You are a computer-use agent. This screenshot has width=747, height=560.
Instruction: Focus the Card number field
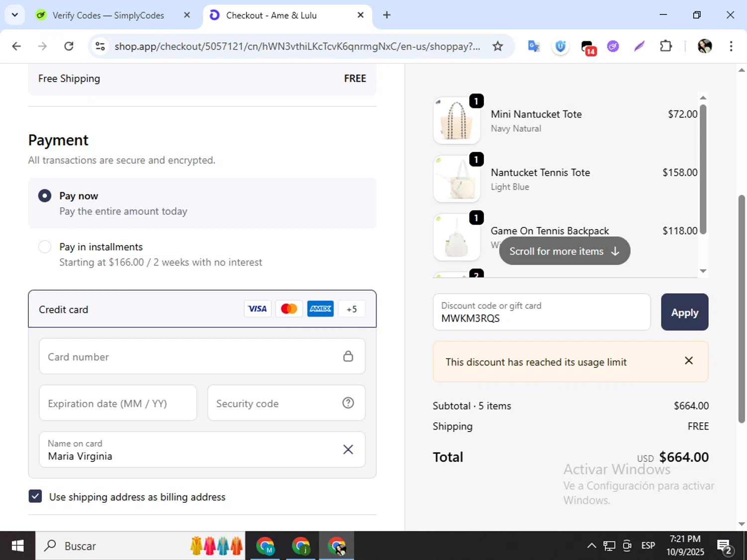[202, 356]
